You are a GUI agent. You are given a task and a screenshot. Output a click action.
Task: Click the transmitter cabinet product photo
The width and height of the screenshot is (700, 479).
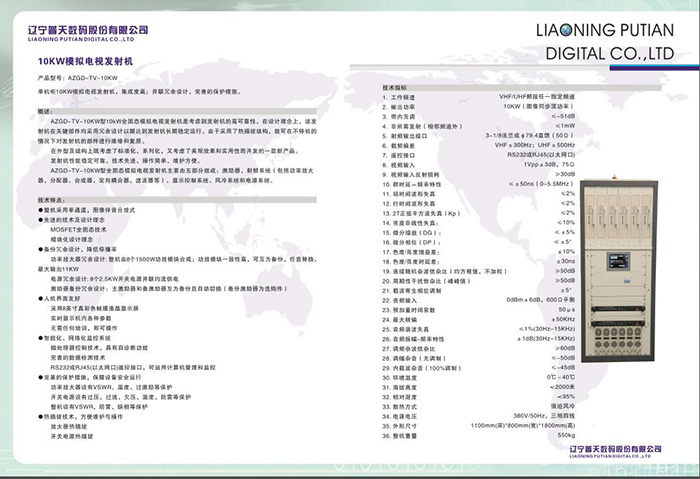pos(619,270)
